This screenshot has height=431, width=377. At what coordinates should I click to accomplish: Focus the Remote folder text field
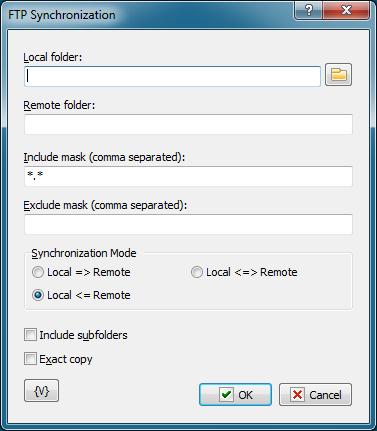[x=188, y=124]
